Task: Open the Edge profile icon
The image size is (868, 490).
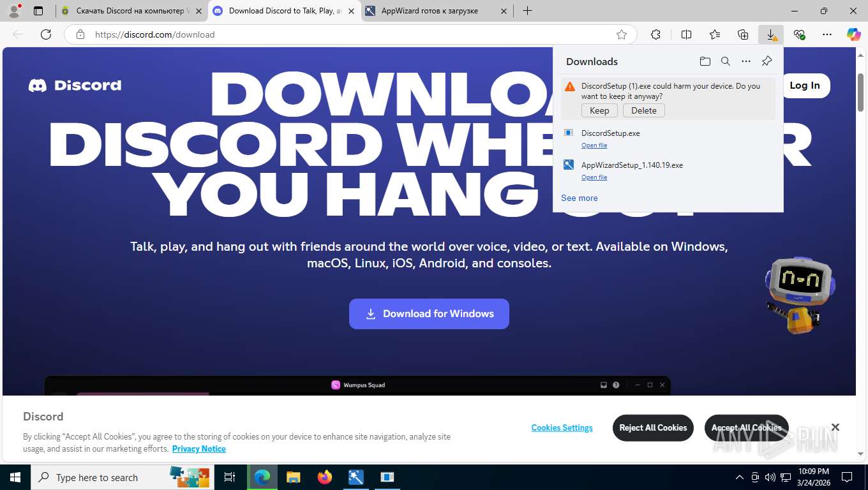Action: pyautogui.click(x=14, y=11)
